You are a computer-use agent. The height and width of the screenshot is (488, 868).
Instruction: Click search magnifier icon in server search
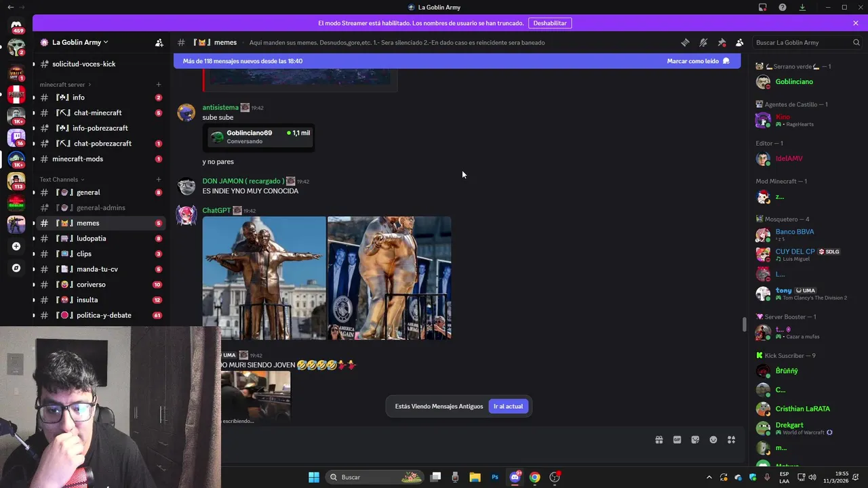point(856,42)
